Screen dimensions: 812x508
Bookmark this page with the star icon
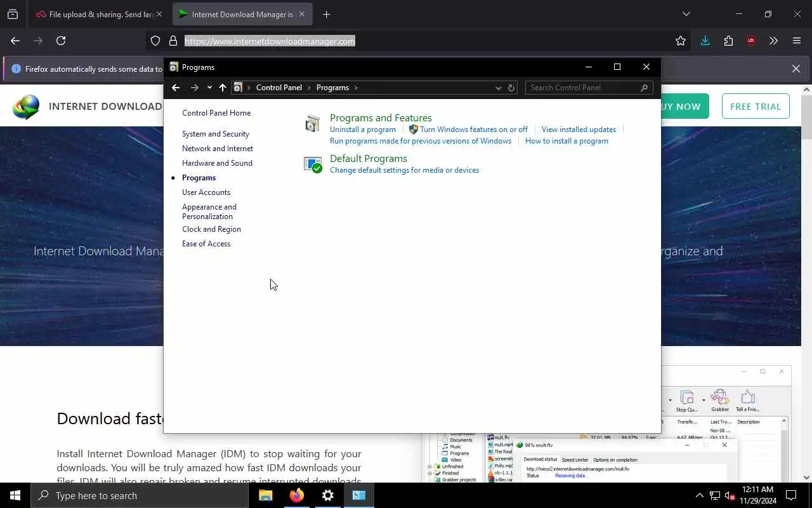(x=681, y=41)
